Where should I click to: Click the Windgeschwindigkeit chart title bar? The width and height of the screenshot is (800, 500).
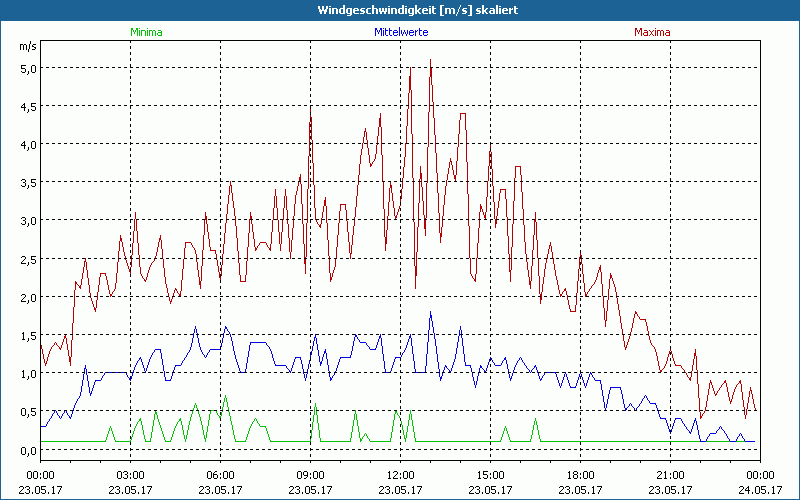(400, 9)
